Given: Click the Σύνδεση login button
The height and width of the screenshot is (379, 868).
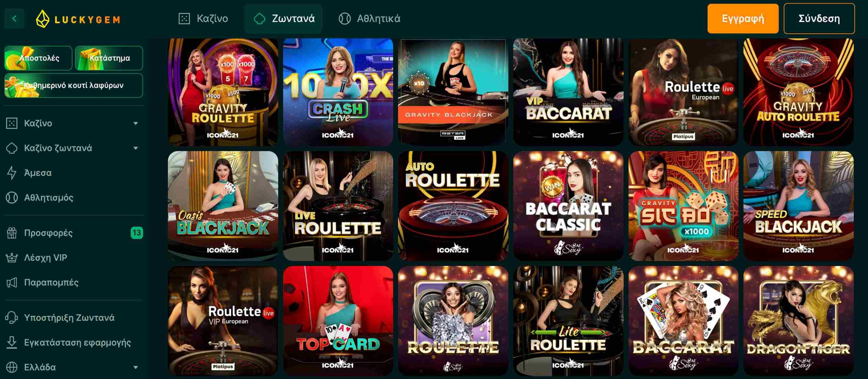Looking at the screenshot, I should (x=819, y=19).
